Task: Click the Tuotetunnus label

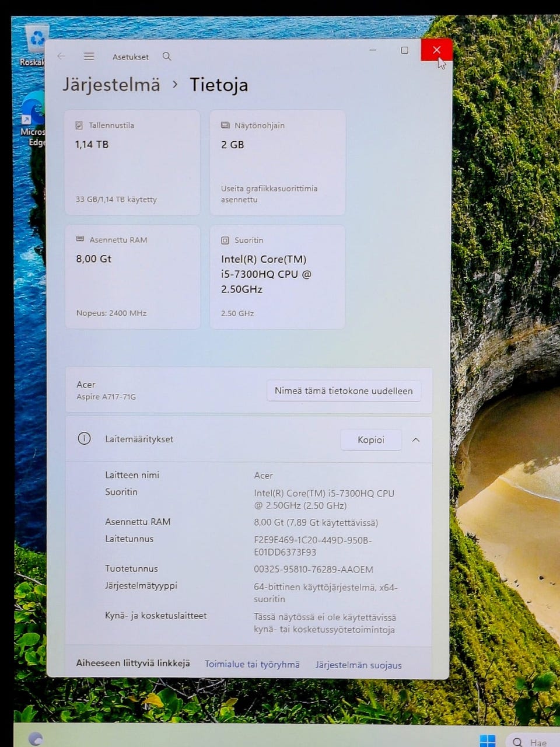Action: (x=131, y=568)
